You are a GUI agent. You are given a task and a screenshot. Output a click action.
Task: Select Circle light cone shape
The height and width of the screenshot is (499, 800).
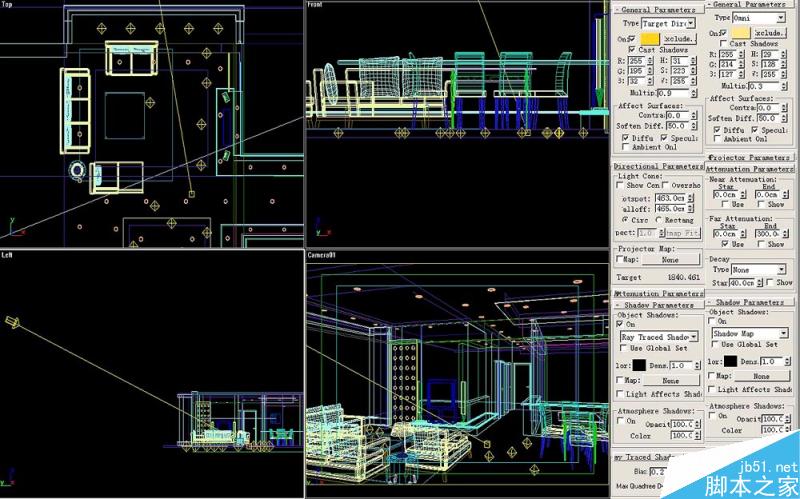[625, 220]
